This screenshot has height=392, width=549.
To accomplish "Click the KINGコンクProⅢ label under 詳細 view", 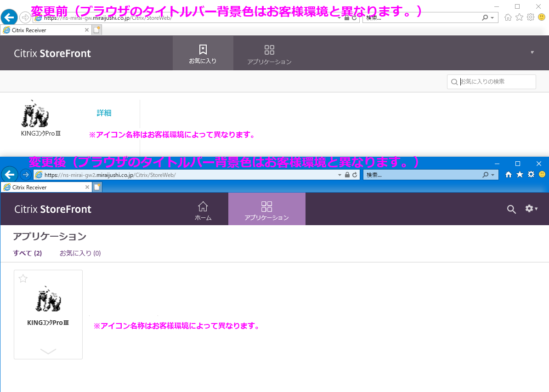I will point(40,133).
